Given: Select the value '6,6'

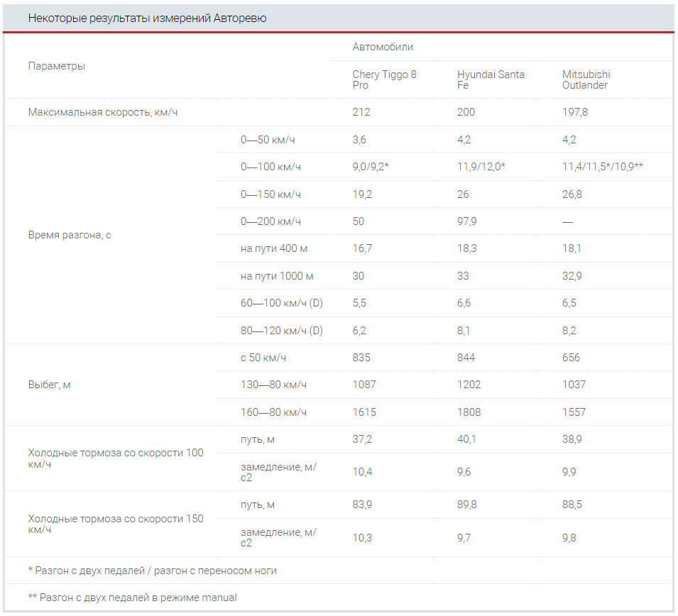Looking at the screenshot, I should coord(464,303).
